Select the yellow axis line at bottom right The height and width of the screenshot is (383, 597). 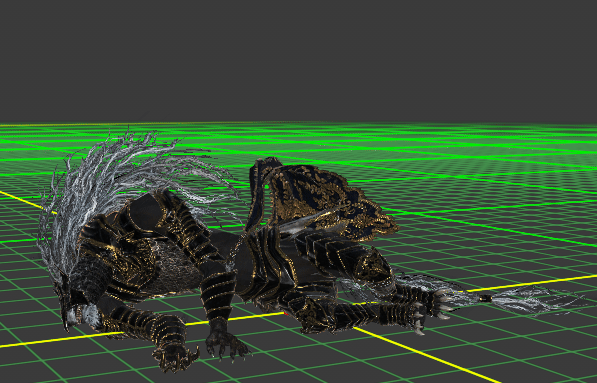coord(426,355)
